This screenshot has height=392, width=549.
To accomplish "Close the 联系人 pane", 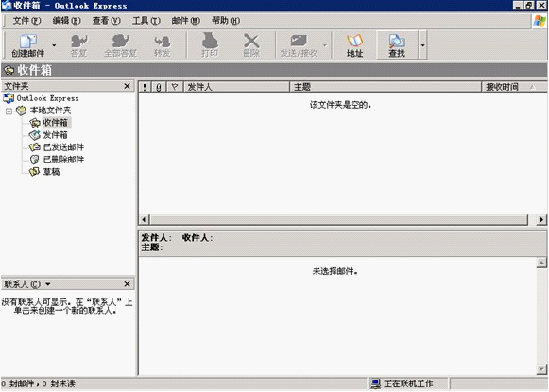I will click(x=128, y=284).
